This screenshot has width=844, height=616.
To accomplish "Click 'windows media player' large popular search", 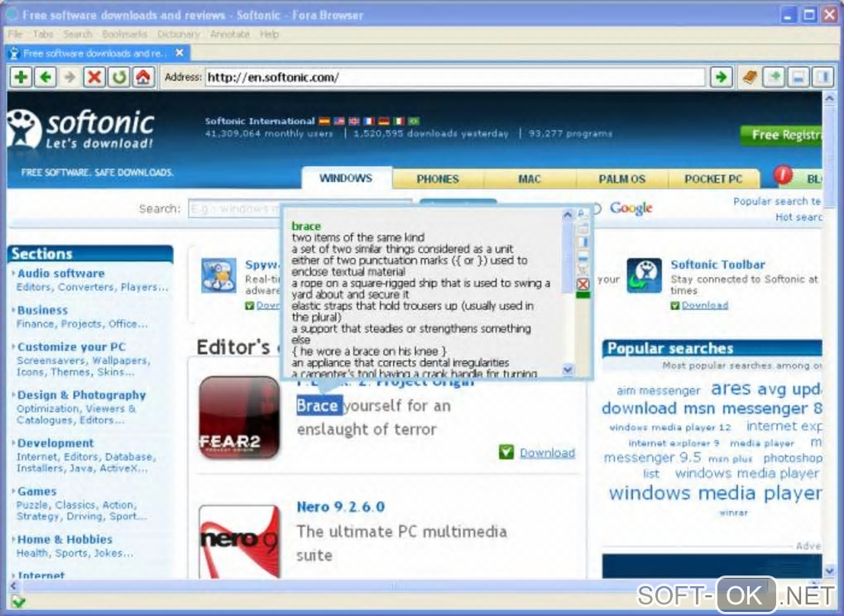I will (x=715, y=493).
